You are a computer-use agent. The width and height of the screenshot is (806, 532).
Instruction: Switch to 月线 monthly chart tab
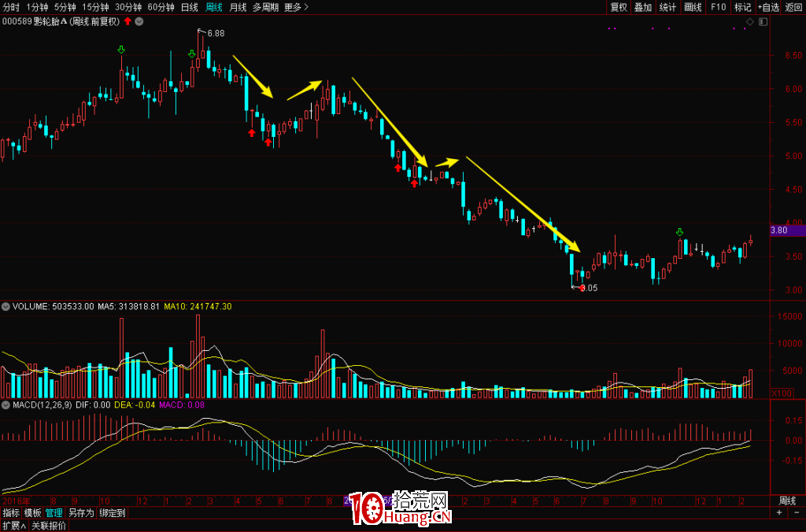point(238,7)
